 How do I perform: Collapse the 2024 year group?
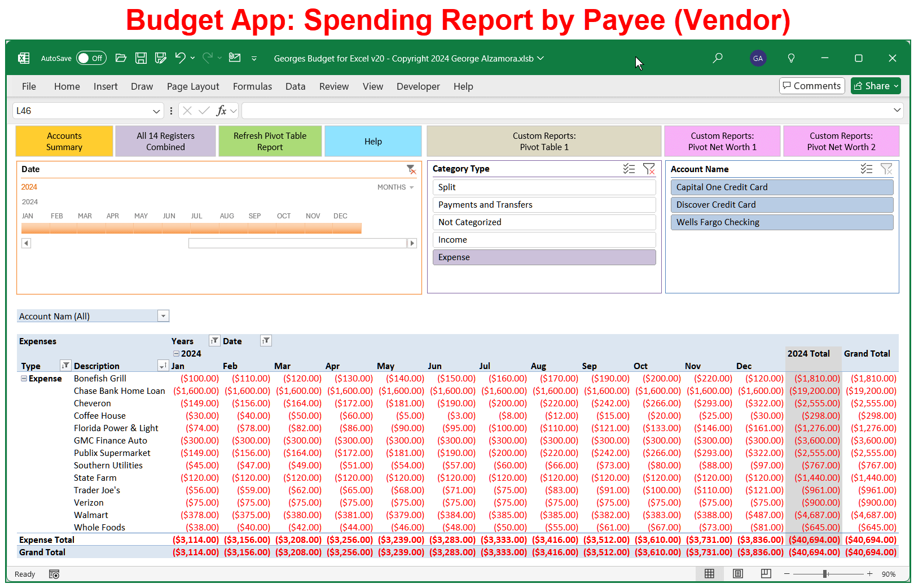(x=176, y=353)
